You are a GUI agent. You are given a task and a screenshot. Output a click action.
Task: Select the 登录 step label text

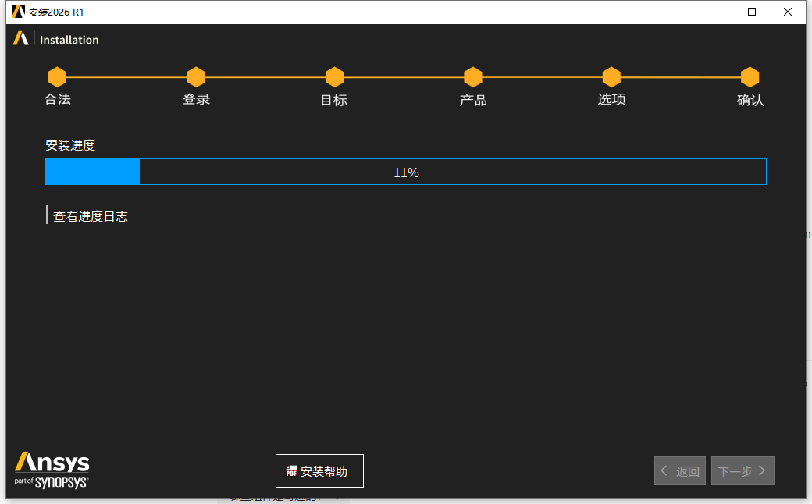coord(195,100)
